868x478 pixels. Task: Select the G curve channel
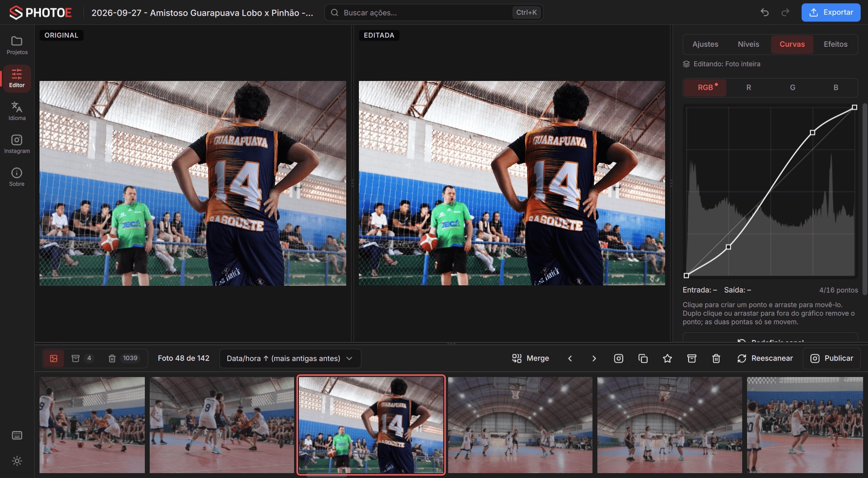pyautogui.click(x=792, y=88)
